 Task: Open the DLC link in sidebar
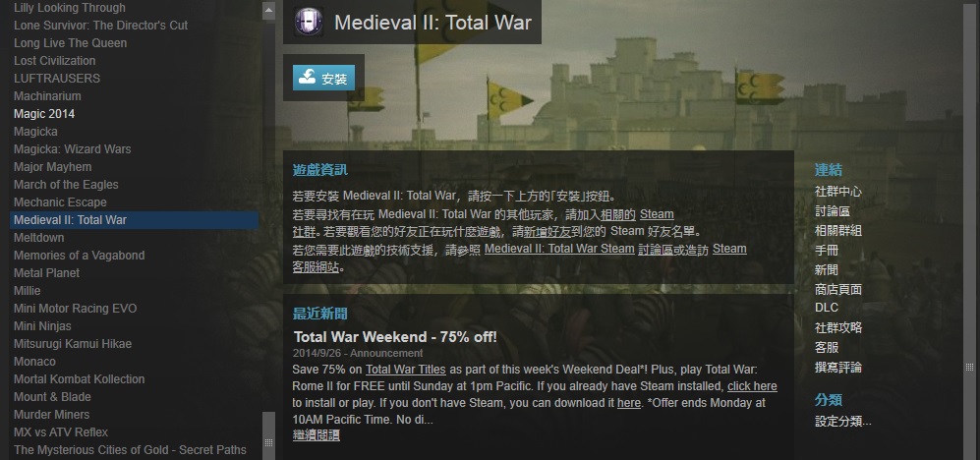827,308
